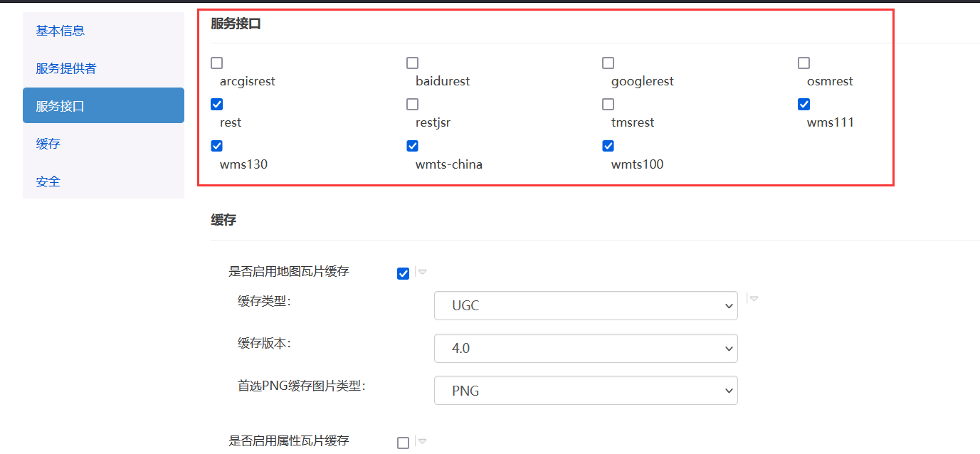The height and width of the screenshot is (454, 980).
Task: Click help arrow beside 属性瓦片缓存 checkbox
Action: point(422,441)
